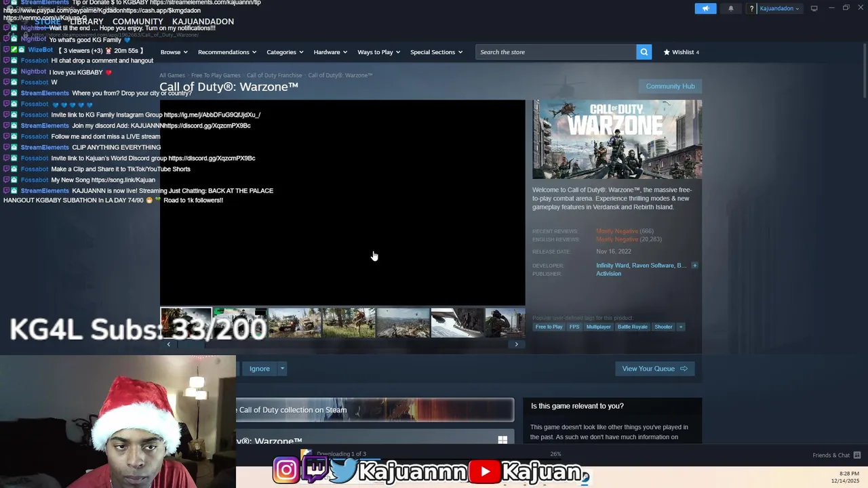
Task: Go to the LIBRARY tab
Action: (87, 22)
